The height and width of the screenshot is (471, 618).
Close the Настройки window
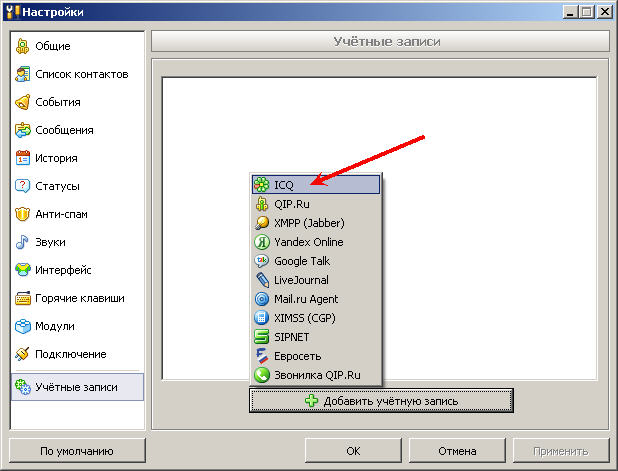click(605, 12)
